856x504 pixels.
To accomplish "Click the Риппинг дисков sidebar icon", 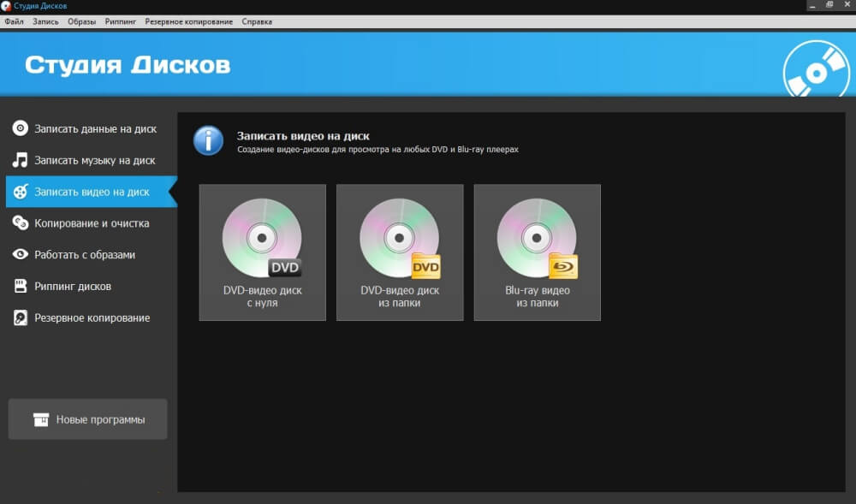I will click(20, 286).
